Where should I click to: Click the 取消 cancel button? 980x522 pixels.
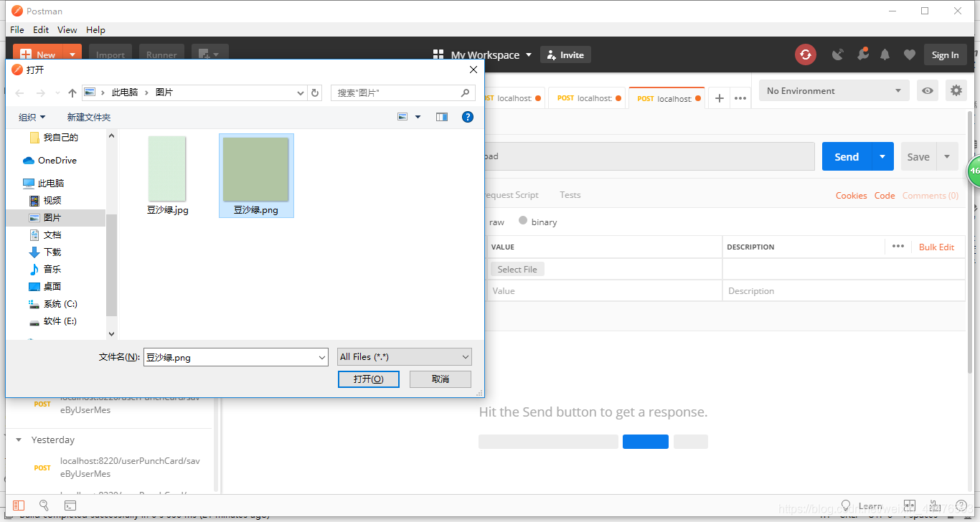coord(440,379)
